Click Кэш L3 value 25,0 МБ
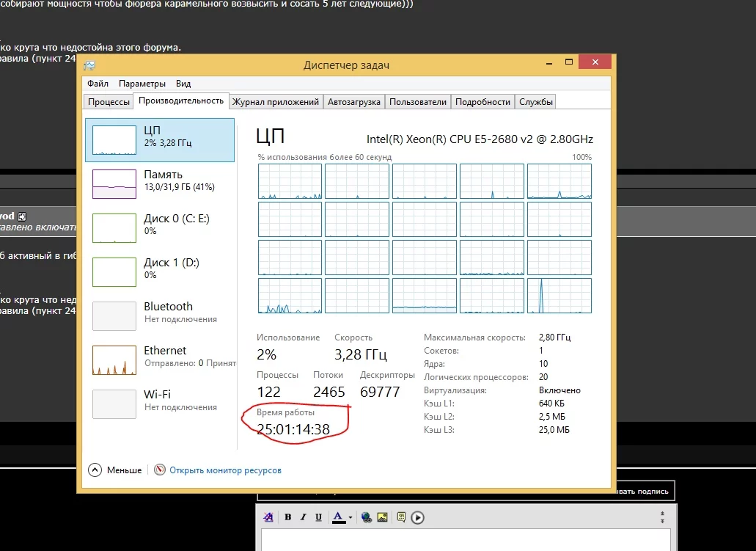Viewport: 756px width, 551px height. coord(554,429)
